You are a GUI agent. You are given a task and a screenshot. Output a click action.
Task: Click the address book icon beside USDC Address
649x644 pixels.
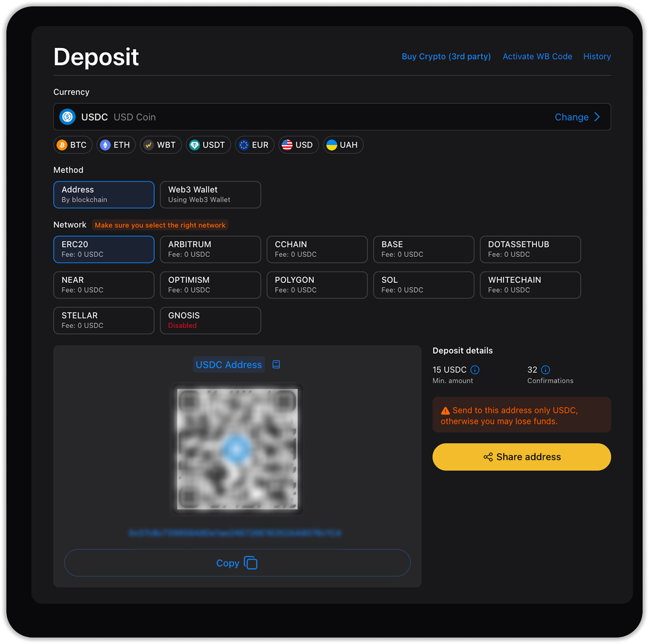(276, 364)
